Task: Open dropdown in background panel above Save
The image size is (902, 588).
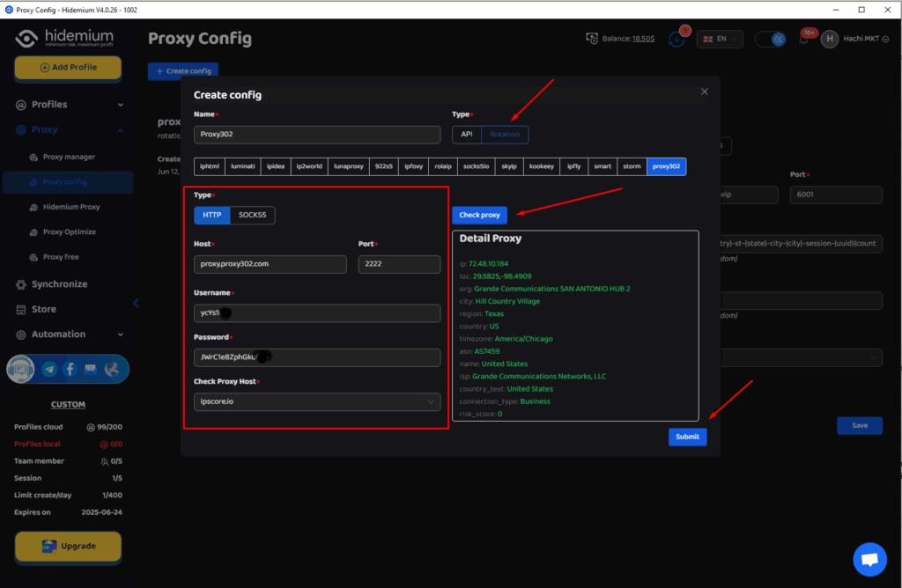Action: click(801, 357)
